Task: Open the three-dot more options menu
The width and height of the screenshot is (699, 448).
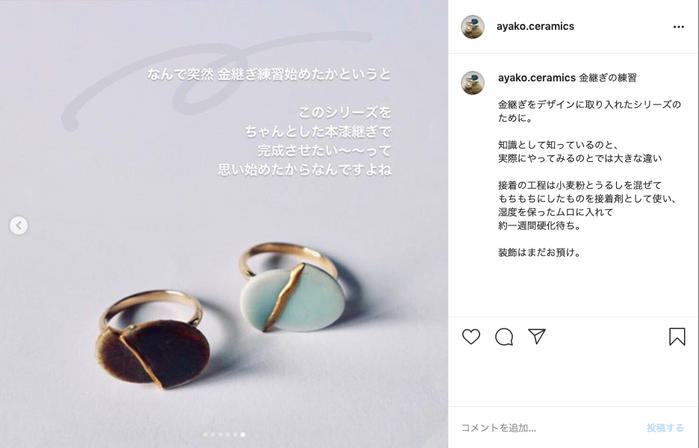Action: (x=678, y=27)
